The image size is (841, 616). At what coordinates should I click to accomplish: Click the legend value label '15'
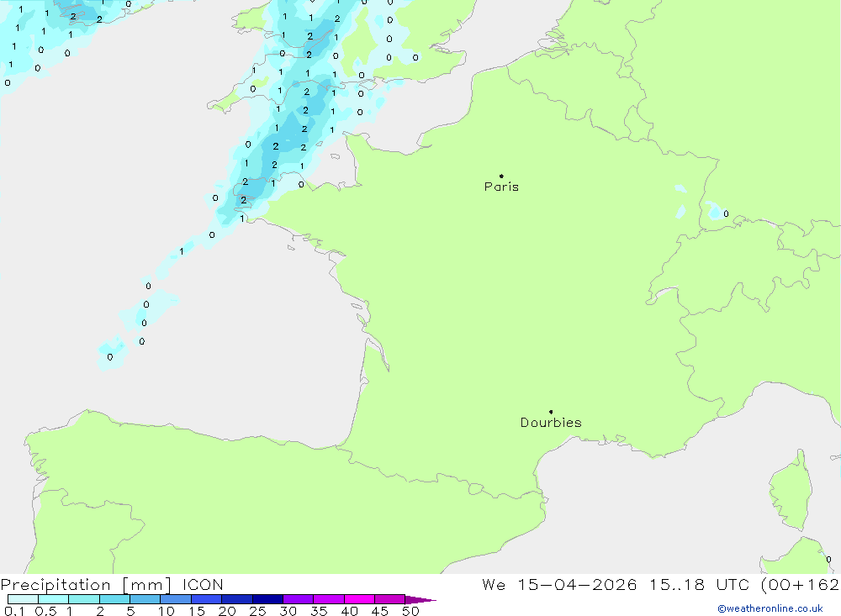[x=197, y=611]
